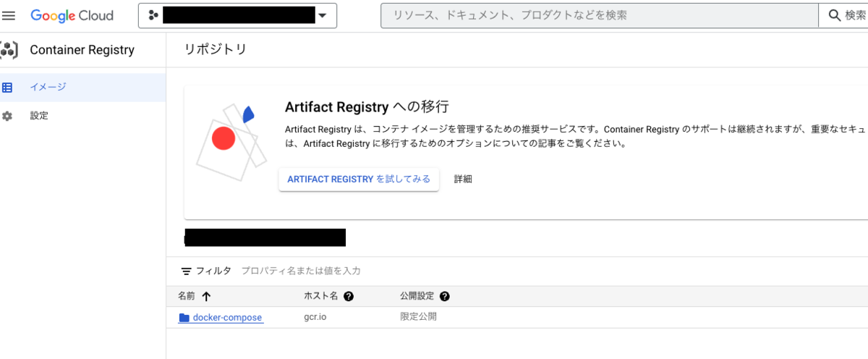868x359 pixels.
Task: Click the リポジトリ page heading
Action: click(x=216, y=49)
